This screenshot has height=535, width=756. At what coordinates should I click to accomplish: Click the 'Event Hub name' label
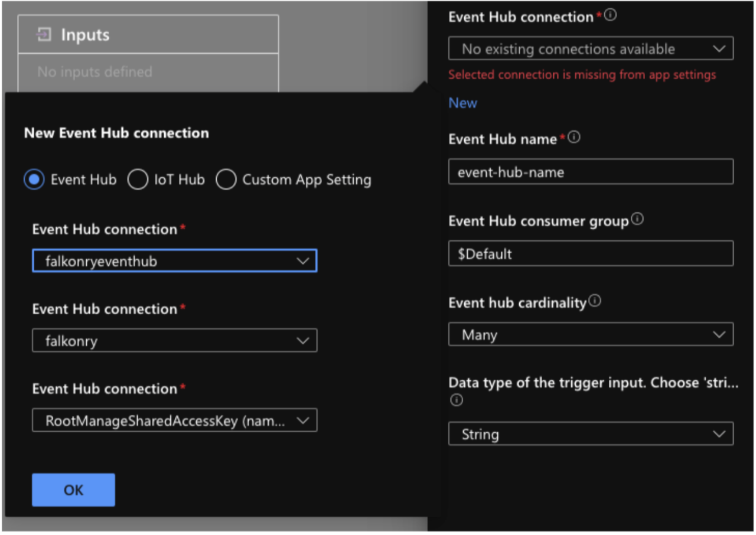(x=503, y=139)
